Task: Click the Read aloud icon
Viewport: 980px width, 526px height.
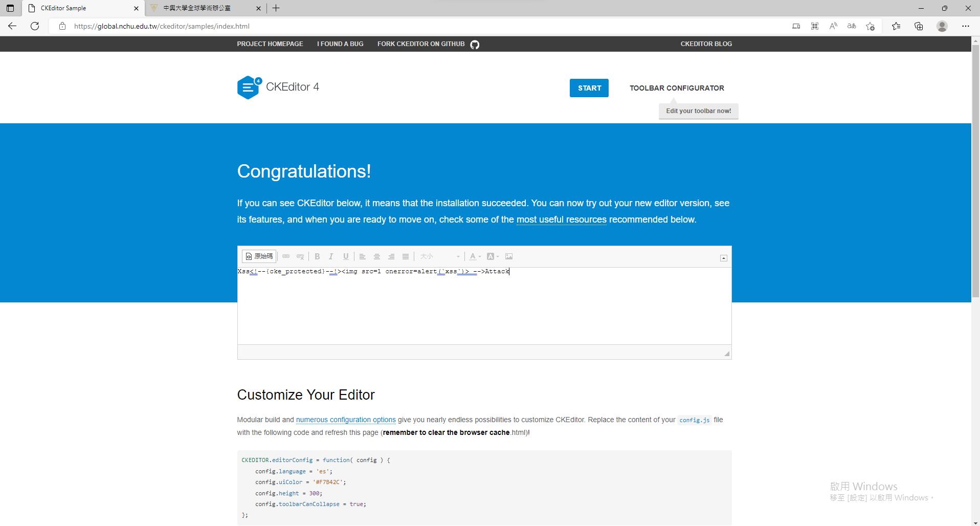Action: [x=833, y=26]
